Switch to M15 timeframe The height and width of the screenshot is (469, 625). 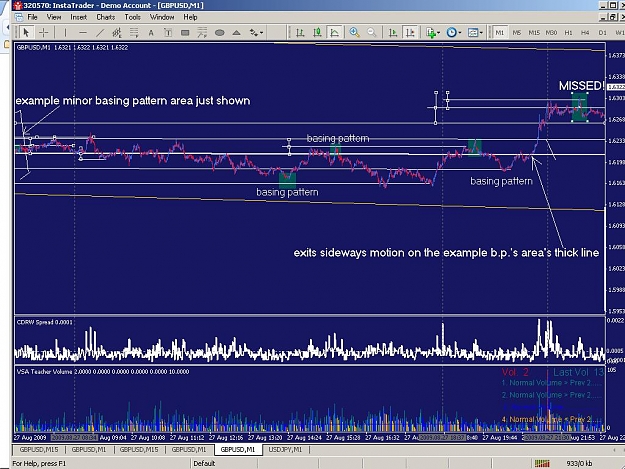tap(534, 33)
